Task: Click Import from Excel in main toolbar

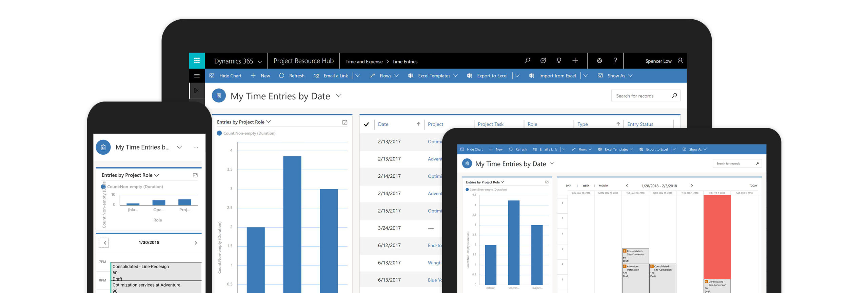Action: click(553, 76)
